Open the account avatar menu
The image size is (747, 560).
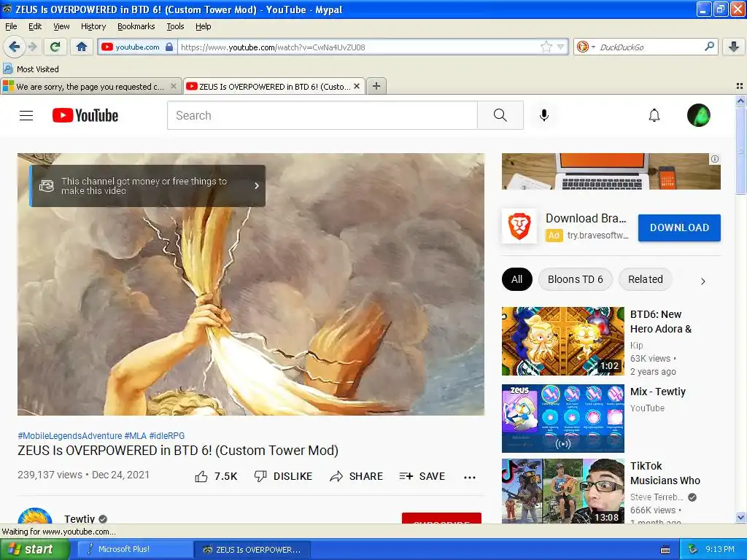698,115
